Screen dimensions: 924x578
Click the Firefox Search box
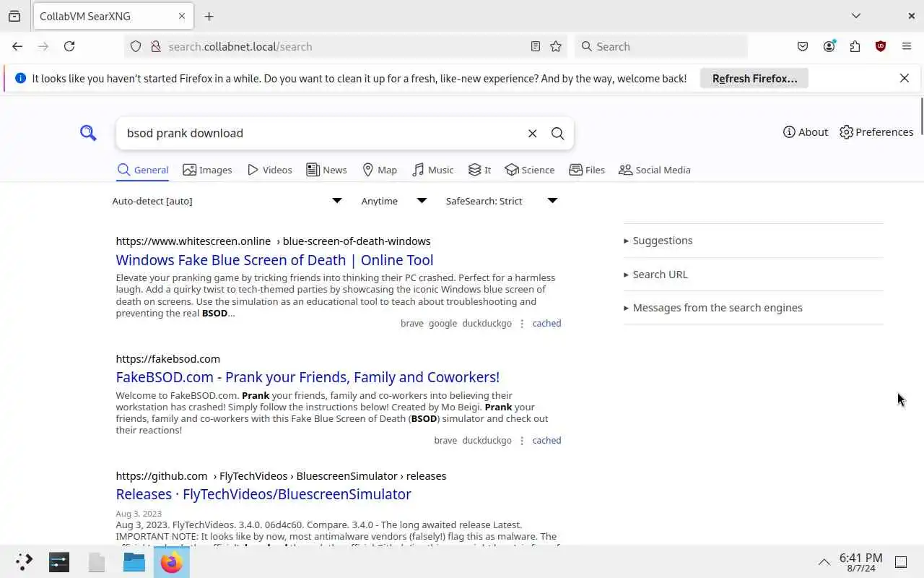tap(661, 46)
